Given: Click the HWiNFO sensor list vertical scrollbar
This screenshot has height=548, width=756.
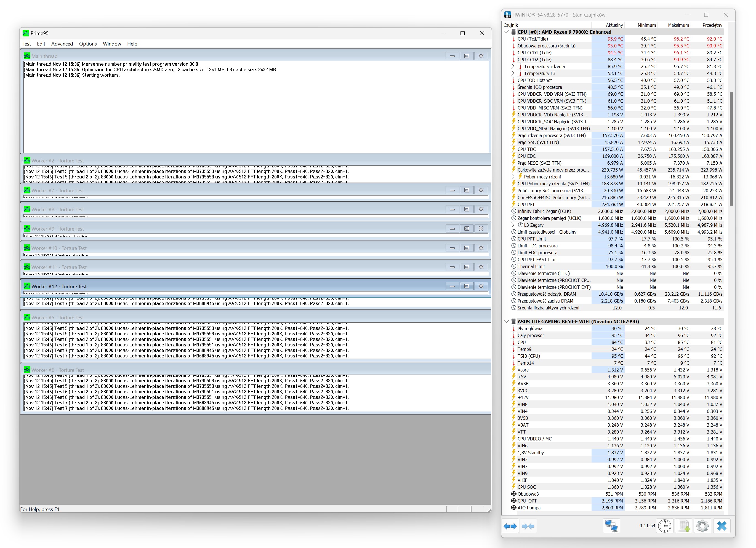Looking at the screenshot, I should coord(731,149).
